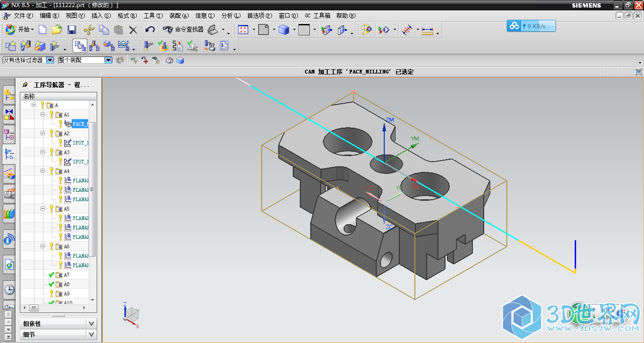Click the Copy icon
This screenshot has height=343, width=644.
(x=104, y=30)
